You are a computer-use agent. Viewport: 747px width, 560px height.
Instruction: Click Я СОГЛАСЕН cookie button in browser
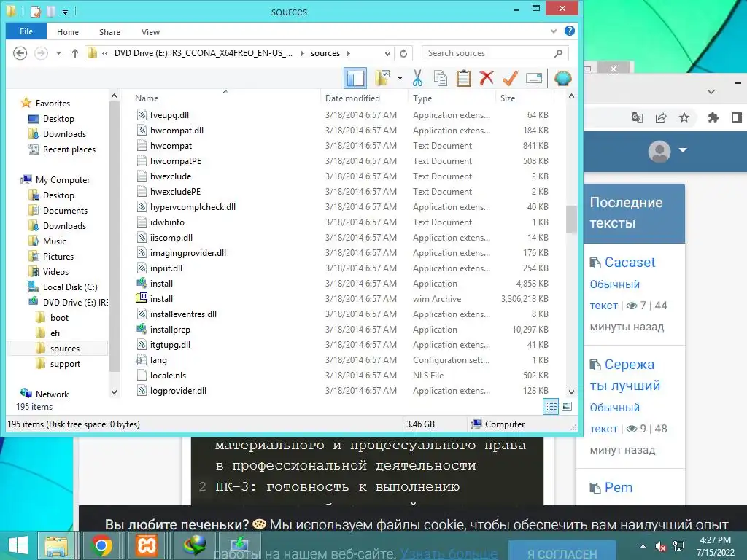(x=562, y=553)
